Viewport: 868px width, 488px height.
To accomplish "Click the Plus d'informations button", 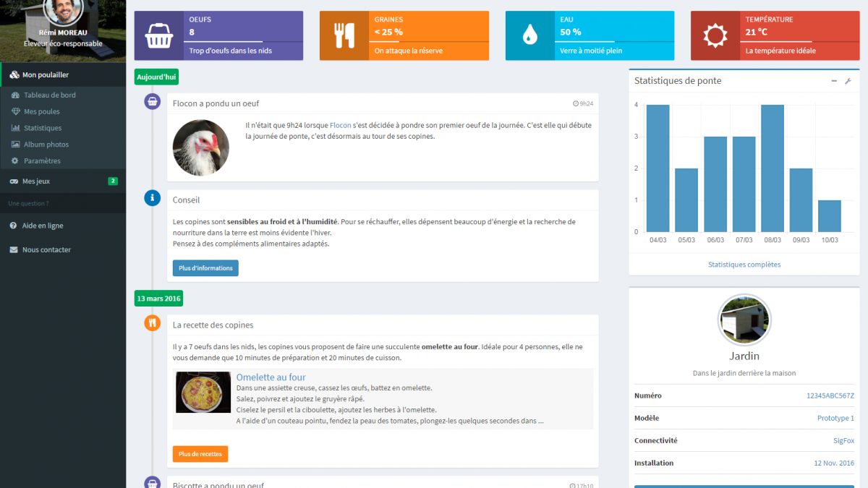I will [205, 268].
